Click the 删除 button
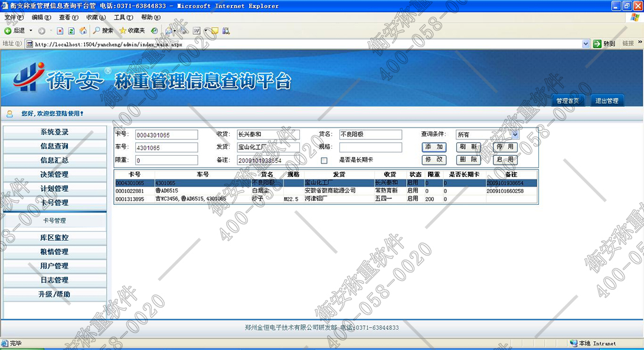 (x=468, y=160)
